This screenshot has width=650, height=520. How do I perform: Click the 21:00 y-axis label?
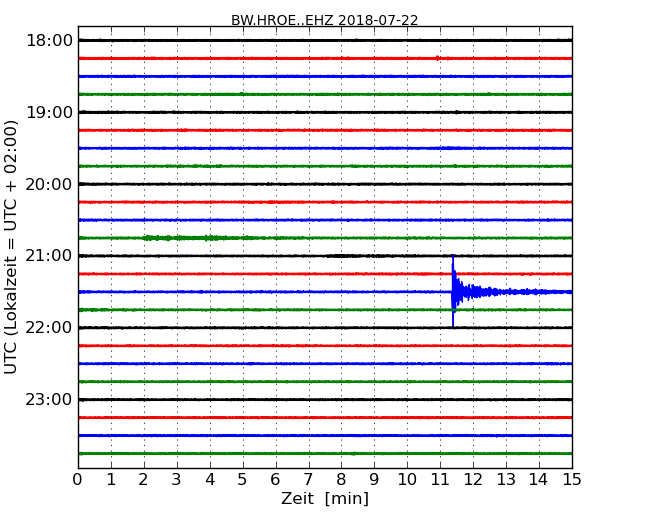point(49,256)
